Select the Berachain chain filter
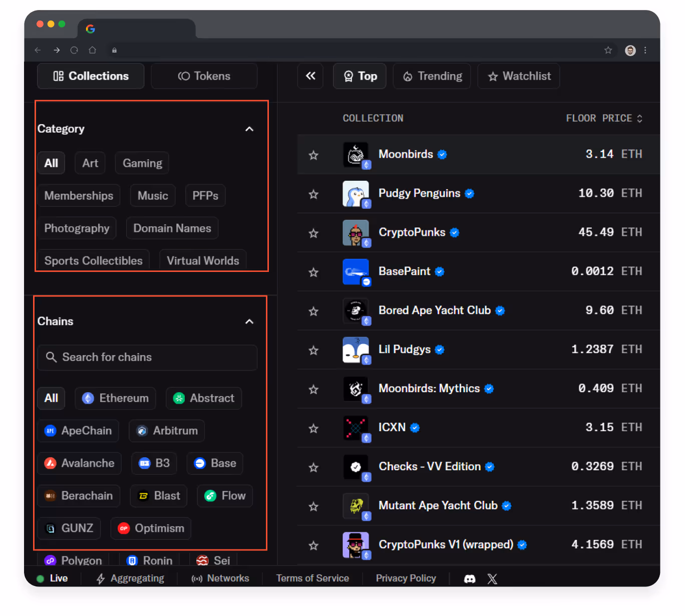This screenshot has width=685, height=616. tap(79, 496)
